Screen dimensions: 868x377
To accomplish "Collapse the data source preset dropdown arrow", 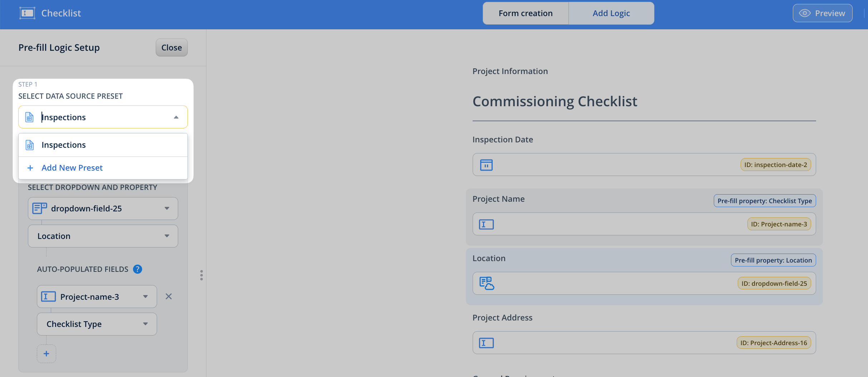I will click(x=176, y=117).
